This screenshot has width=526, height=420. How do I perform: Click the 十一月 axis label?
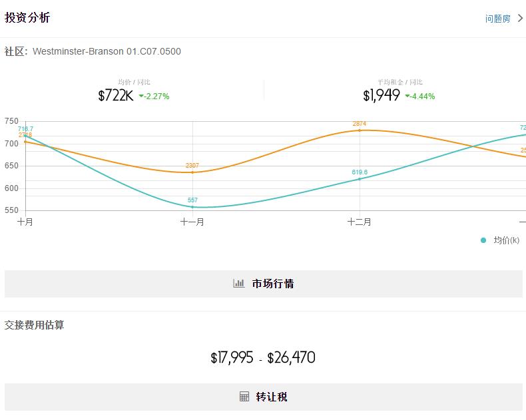(x=192, y=222)
